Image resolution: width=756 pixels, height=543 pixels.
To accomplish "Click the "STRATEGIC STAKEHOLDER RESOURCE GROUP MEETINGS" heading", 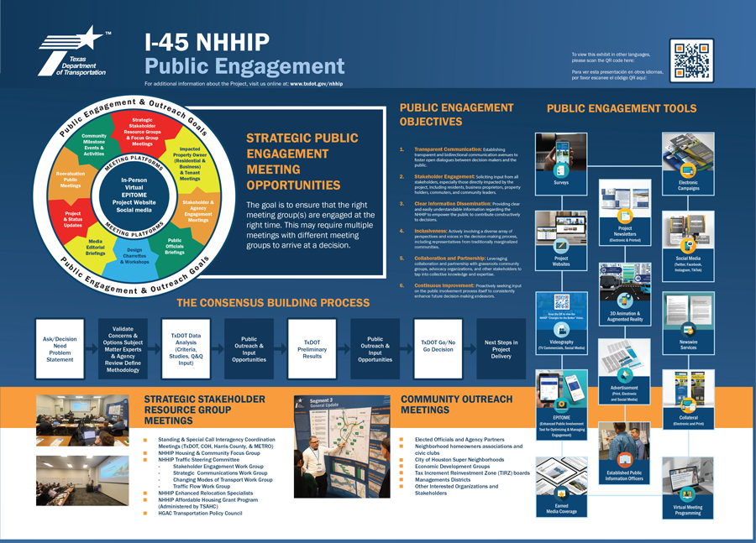I will coord(204,410).
